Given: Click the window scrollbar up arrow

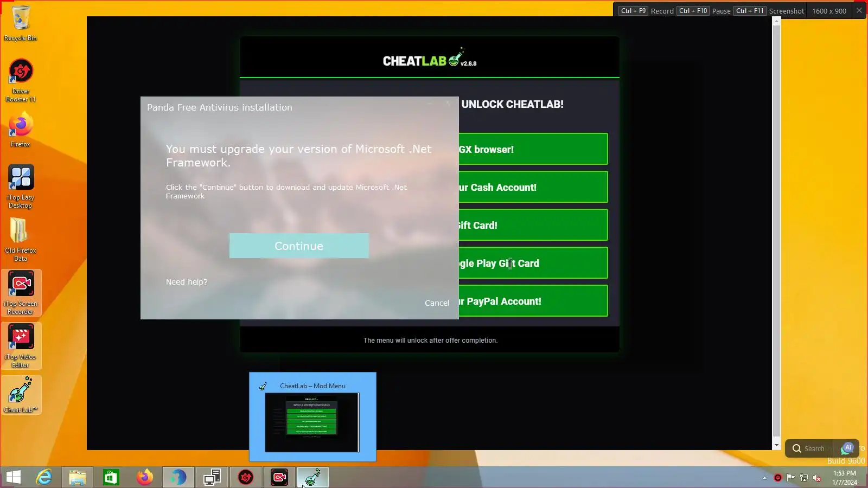Looking at the screenshot, I should tap(776, 21).
